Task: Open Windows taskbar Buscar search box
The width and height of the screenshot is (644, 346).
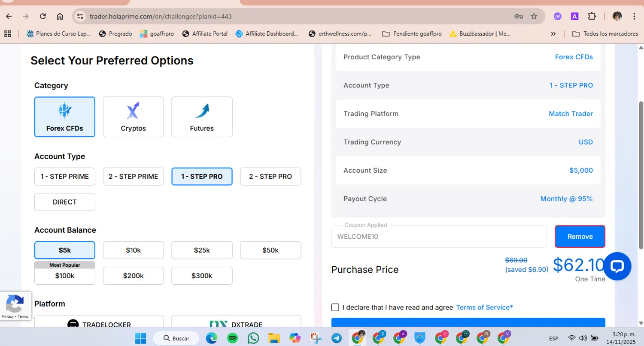Action: 176,338
